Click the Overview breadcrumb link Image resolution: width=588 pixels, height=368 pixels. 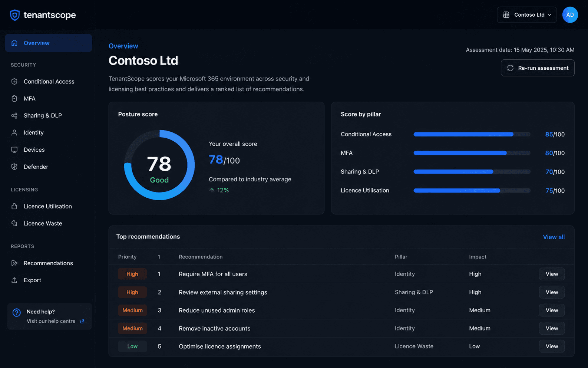click(x=123, y=46)
